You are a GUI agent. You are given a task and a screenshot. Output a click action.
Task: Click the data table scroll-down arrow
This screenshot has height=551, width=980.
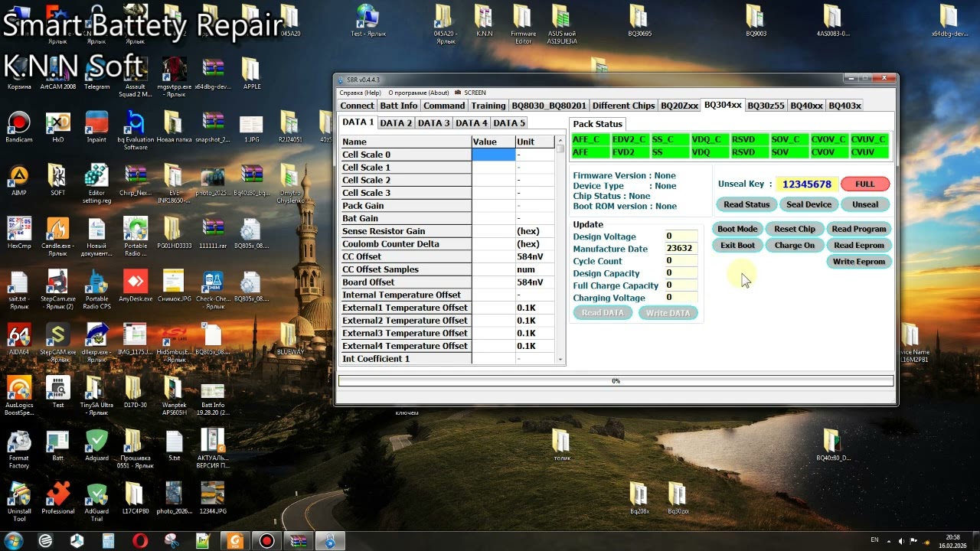point(560,359)
